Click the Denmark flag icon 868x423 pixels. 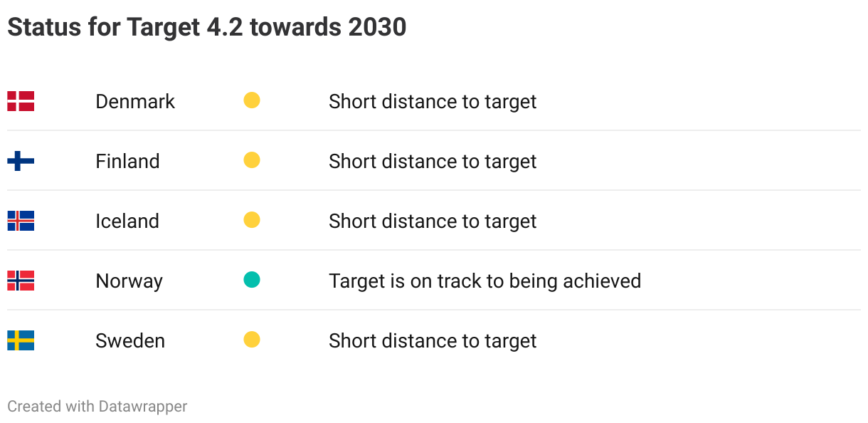(21, 101)
